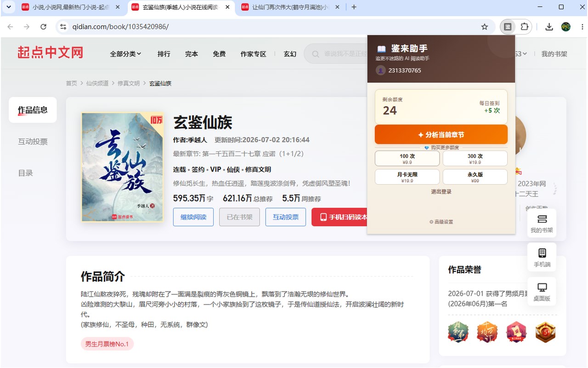
Task: Click the 互动投票 button below book stats
Action: click(x=286, y=217)
